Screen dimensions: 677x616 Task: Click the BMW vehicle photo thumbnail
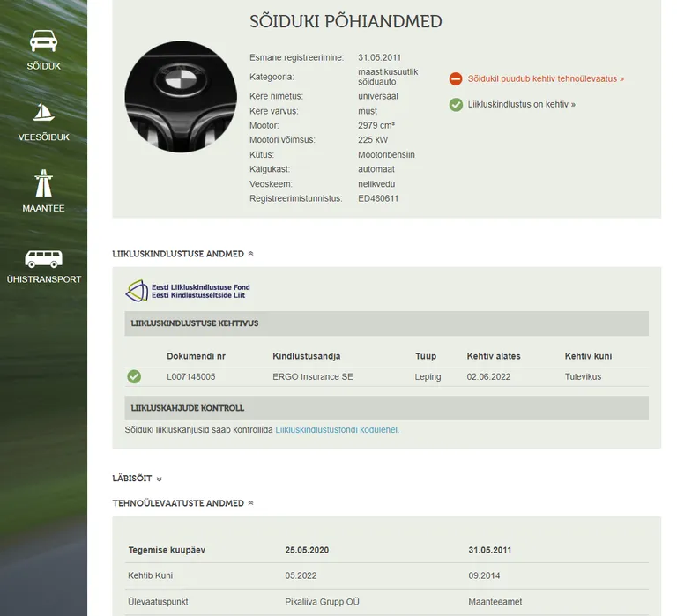click(181, 97)
